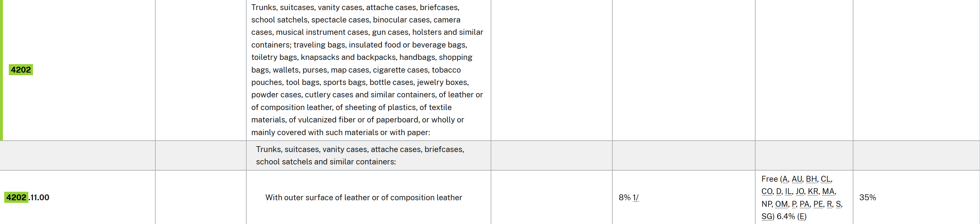Open footnote 1/ beside the 8% rate
Viewport: 980px width, 224px height.
635,197
